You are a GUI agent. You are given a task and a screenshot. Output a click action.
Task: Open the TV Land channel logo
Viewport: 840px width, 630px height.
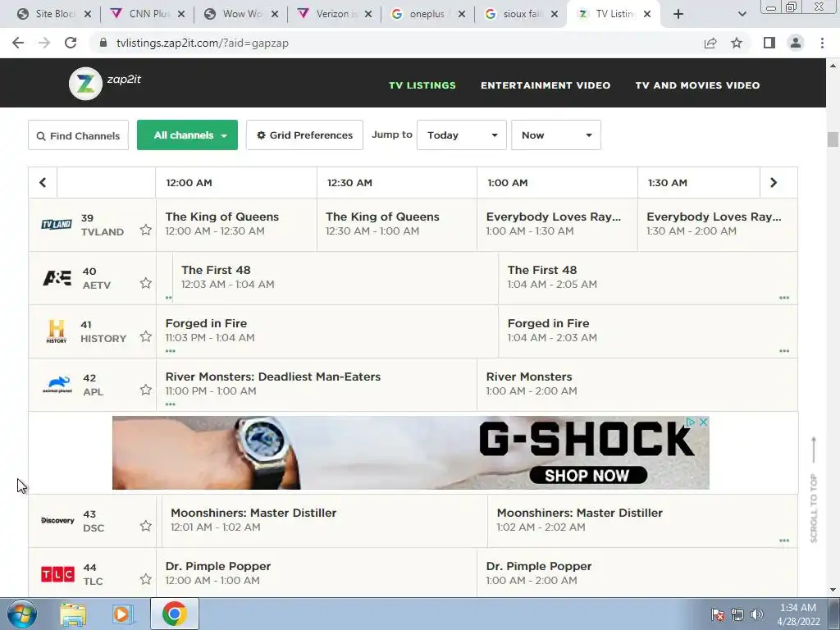coord(57,225)
